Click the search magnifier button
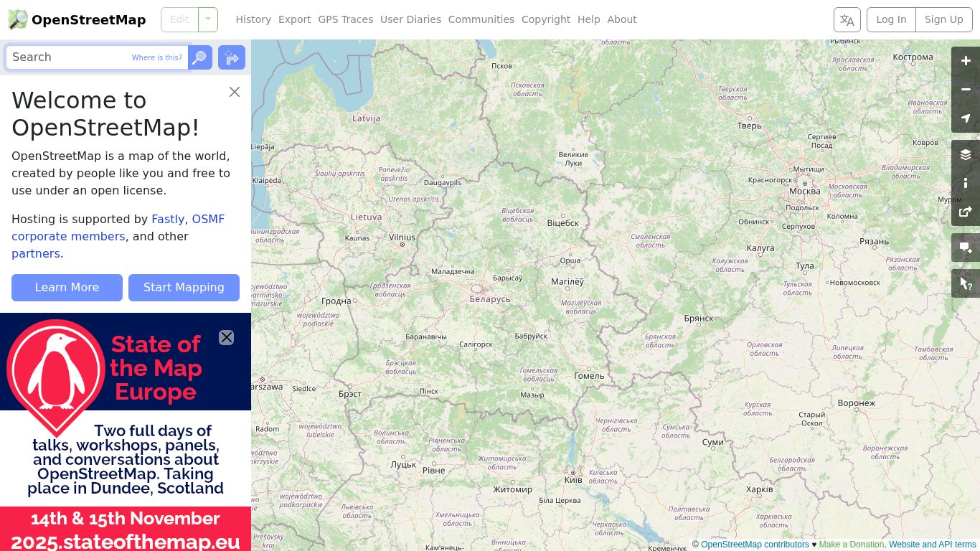This screenshot has height=551, width=980. pos(200,57)
